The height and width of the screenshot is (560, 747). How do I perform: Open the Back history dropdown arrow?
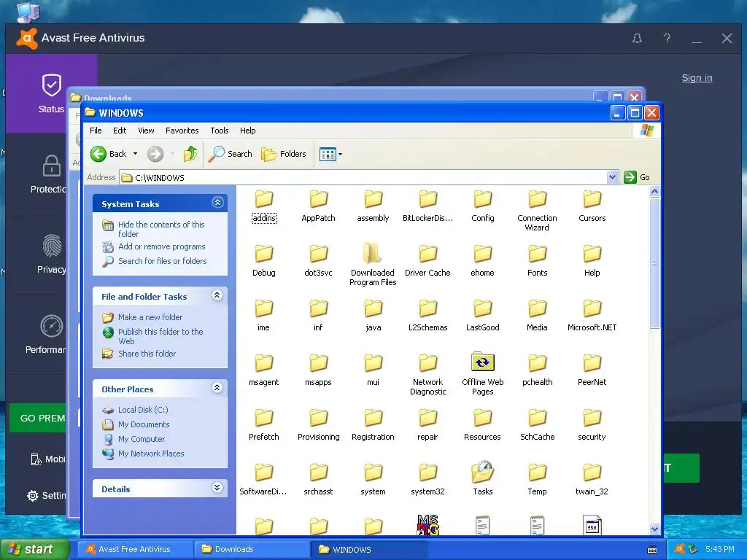click(x=135, y=154)
